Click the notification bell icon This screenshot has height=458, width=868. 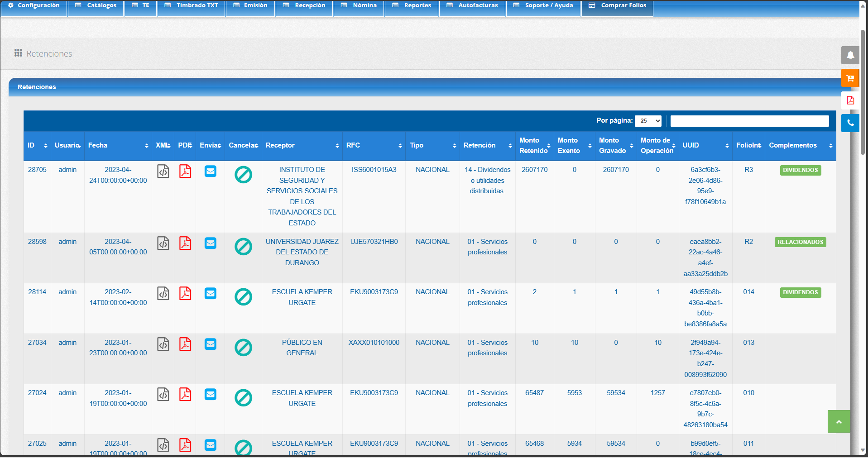pos(850,55)
